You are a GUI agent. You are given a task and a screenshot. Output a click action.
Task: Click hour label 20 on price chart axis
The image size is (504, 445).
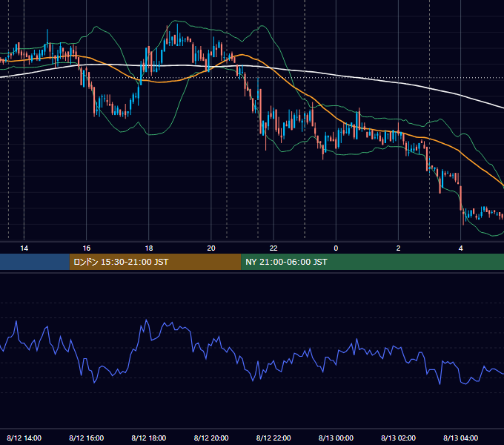pos(211,248)
